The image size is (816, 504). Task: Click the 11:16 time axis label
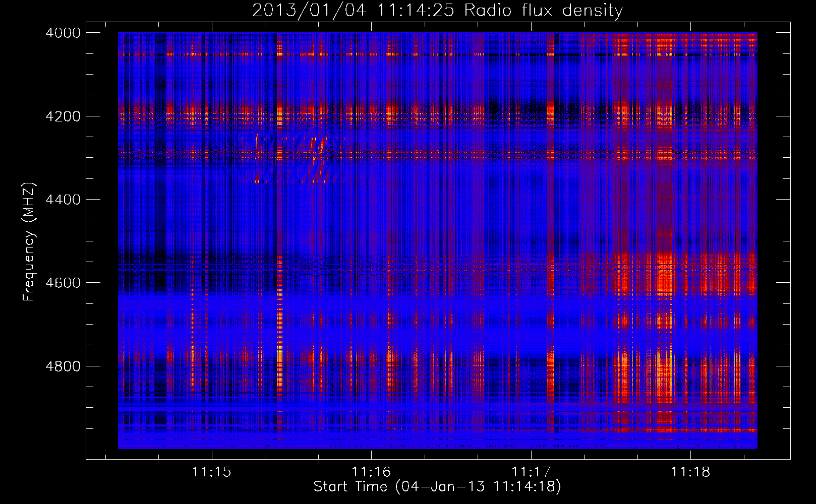371,472
